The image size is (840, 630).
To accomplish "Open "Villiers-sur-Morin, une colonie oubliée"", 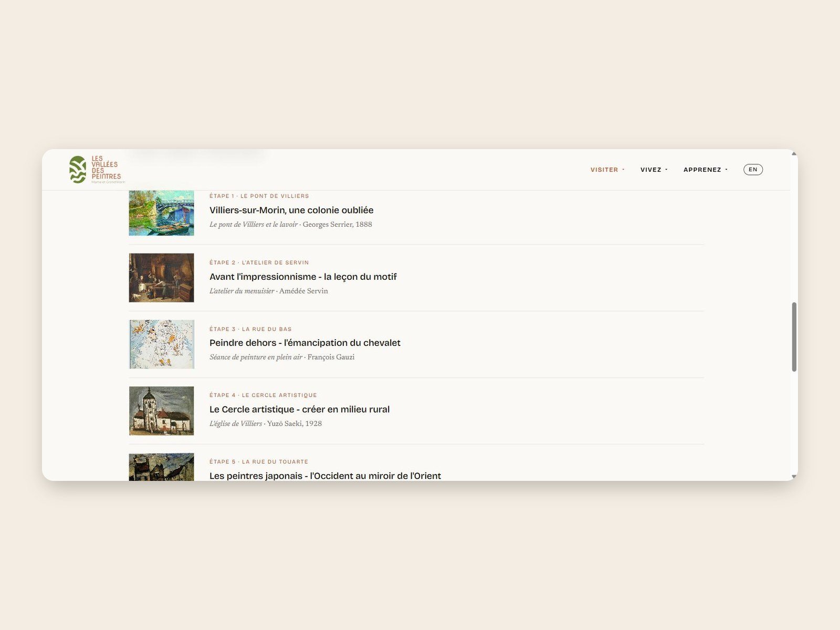I will coord(291,210).
